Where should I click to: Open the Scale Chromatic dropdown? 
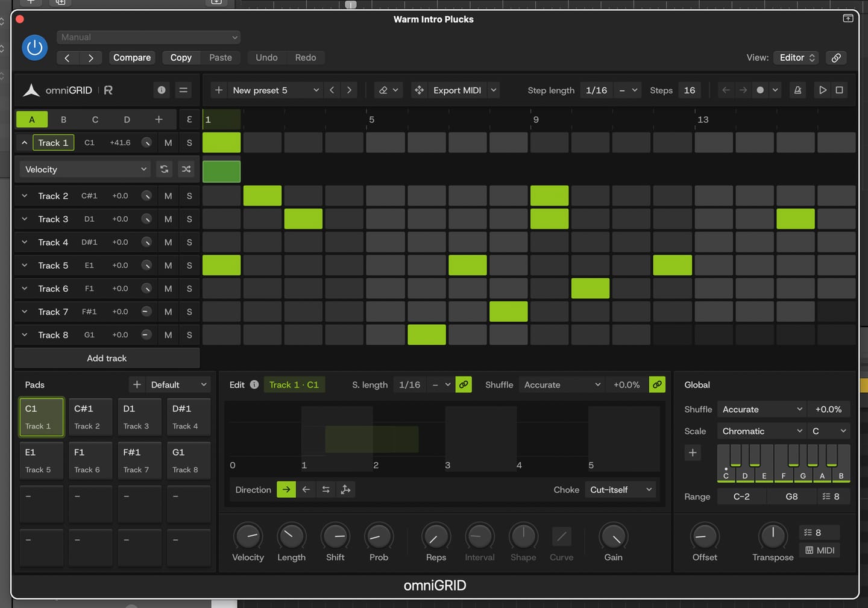pos(762,431)
